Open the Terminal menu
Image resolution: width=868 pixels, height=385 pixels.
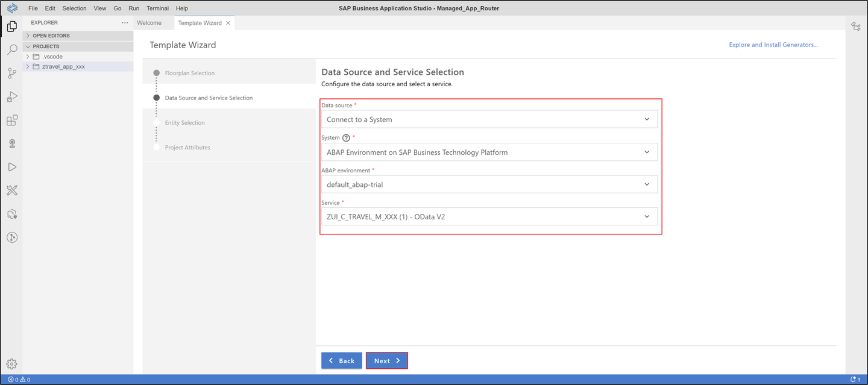(157, 8)
